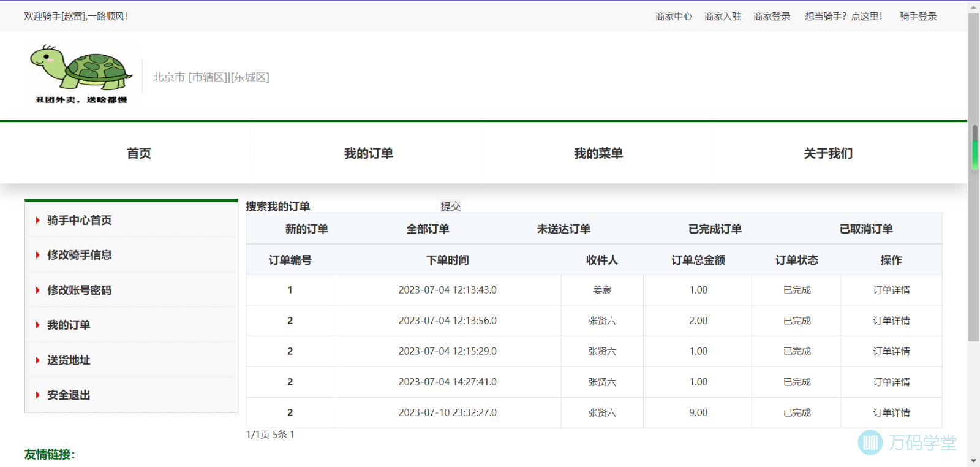Click red arrow beside 修改骑手信息
Viewport: 980px width, 467px height.
click(37, 255)
